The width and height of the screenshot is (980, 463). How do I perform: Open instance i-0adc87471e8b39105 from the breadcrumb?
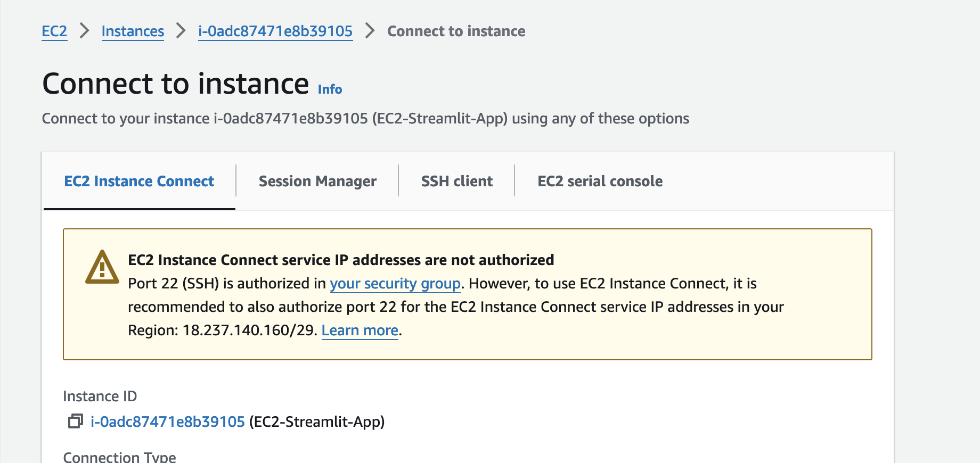coord(275,31)
